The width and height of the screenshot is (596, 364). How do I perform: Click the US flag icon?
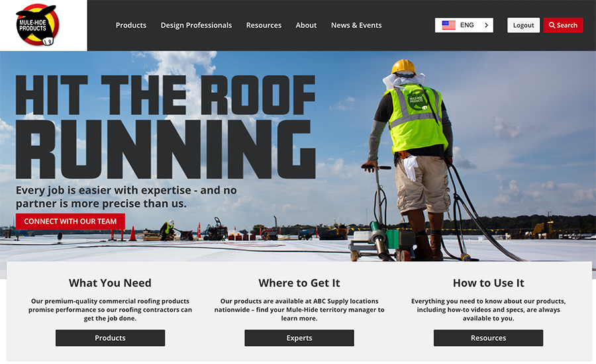pos(448,25)
